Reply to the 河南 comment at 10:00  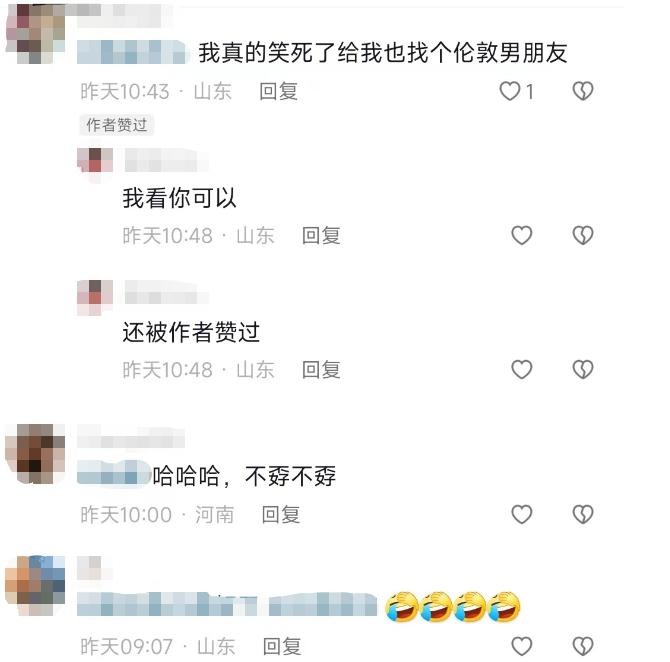tap(280, 515)
